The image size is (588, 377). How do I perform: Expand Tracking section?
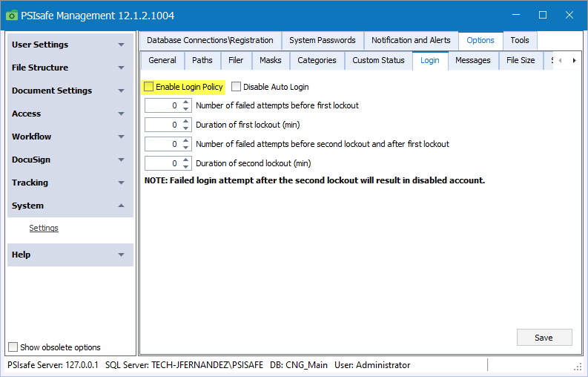pos(70,183)
